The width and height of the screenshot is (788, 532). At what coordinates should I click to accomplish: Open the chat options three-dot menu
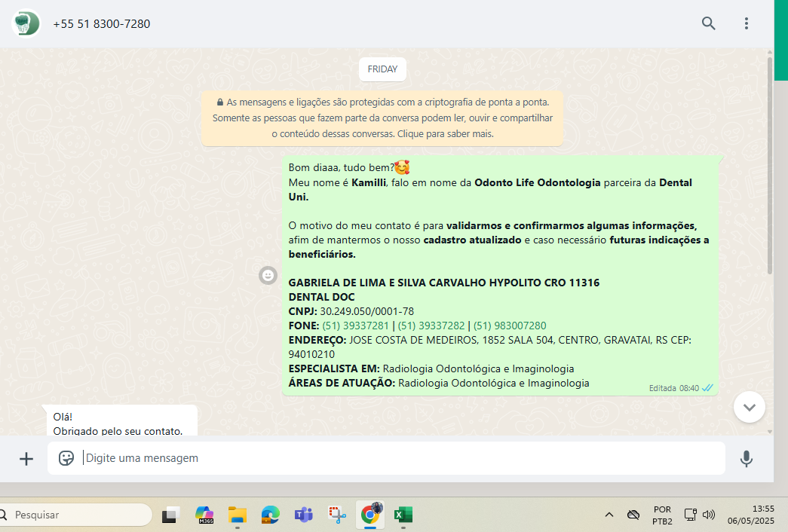pos(746,23)
